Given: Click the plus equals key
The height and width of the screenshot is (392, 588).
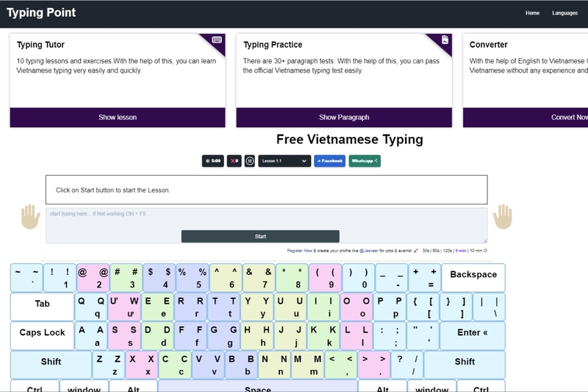Looking at the screenshot, I should click(x=425, y=278).
